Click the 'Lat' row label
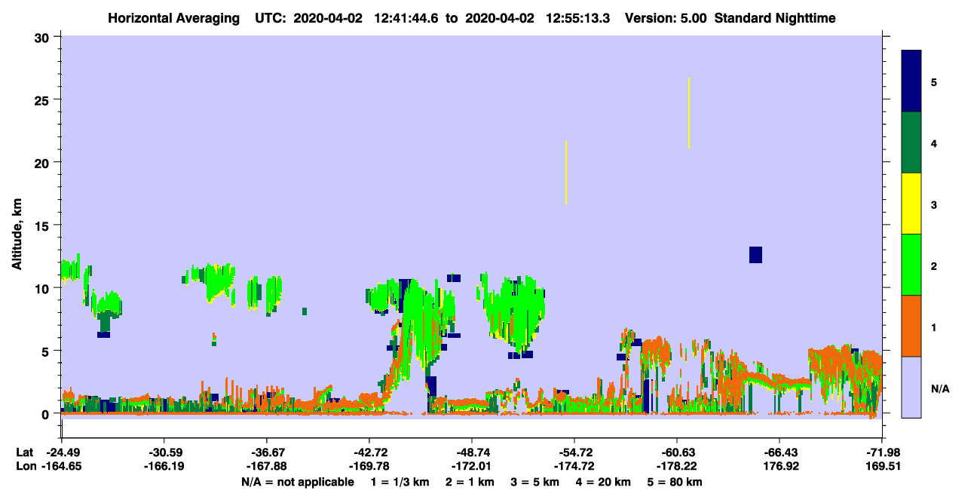Screen dimensions: 980x503 24,452
